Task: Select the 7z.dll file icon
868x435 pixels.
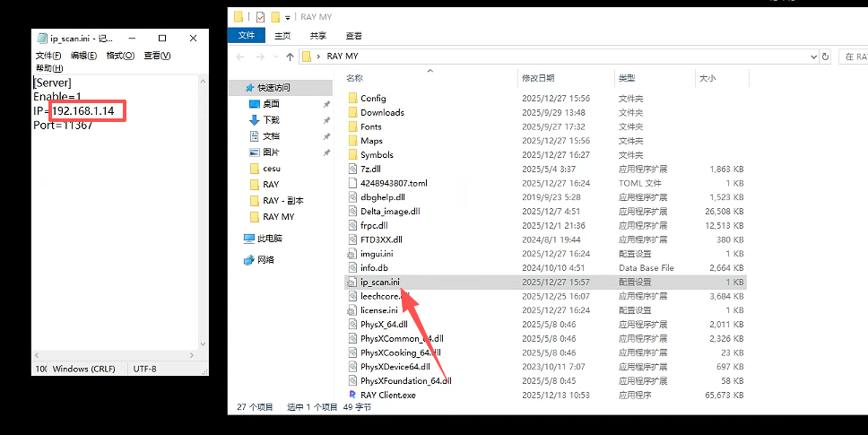Action: pos(352,169)
